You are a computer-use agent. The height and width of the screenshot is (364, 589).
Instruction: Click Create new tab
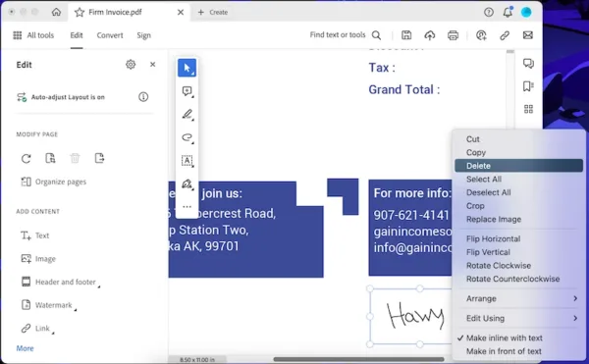pyautogui.click(x=213, y=13)
